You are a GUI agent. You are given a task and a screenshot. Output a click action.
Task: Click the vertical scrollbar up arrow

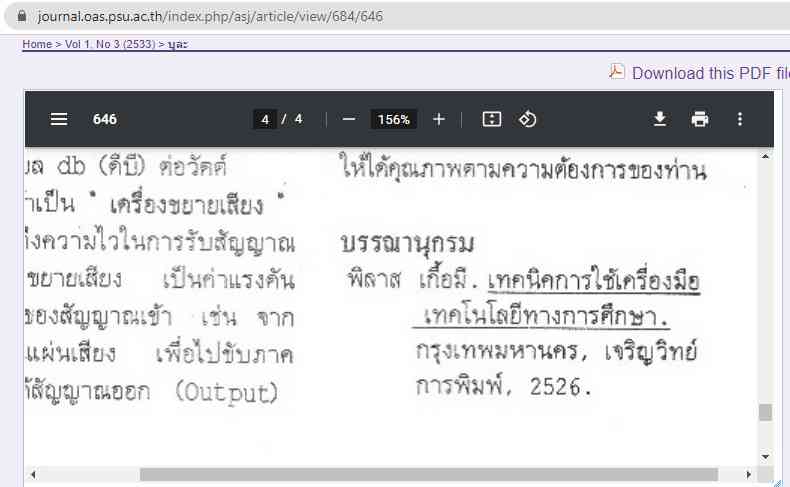coord(765,156)
